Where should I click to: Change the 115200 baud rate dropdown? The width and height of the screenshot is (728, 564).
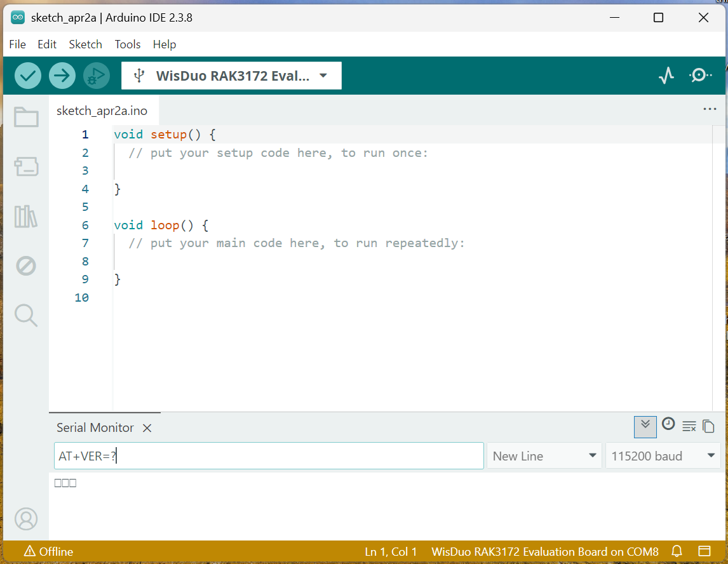click(x=663, y=456)
